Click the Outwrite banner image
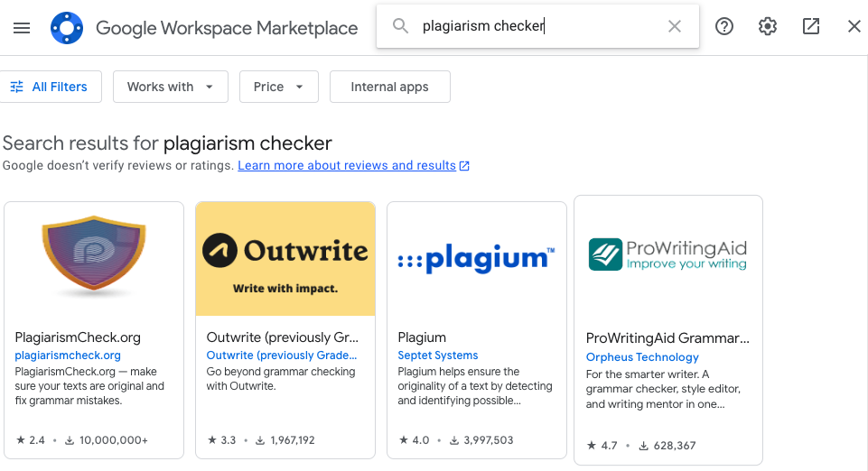The image size is (868, 471). pyautogui.click(x=285, y=259)
